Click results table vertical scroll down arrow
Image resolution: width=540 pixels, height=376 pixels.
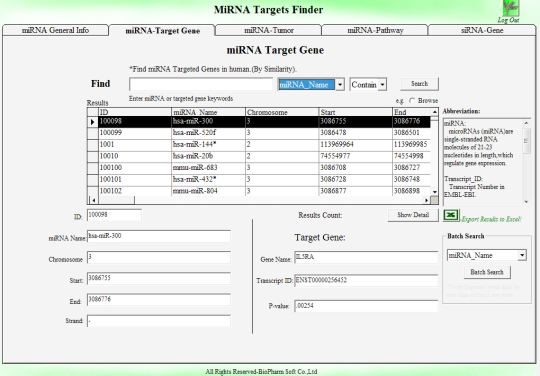coord(435,192)
